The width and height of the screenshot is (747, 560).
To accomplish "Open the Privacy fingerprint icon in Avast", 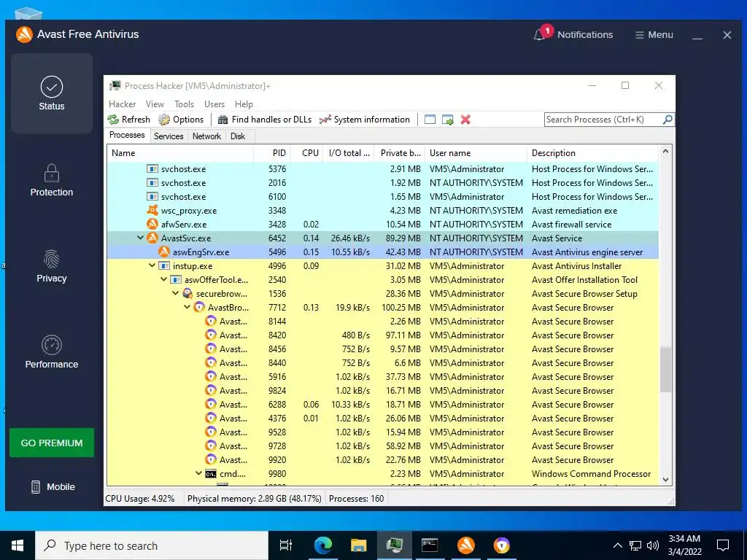I will tap(52, 259).
